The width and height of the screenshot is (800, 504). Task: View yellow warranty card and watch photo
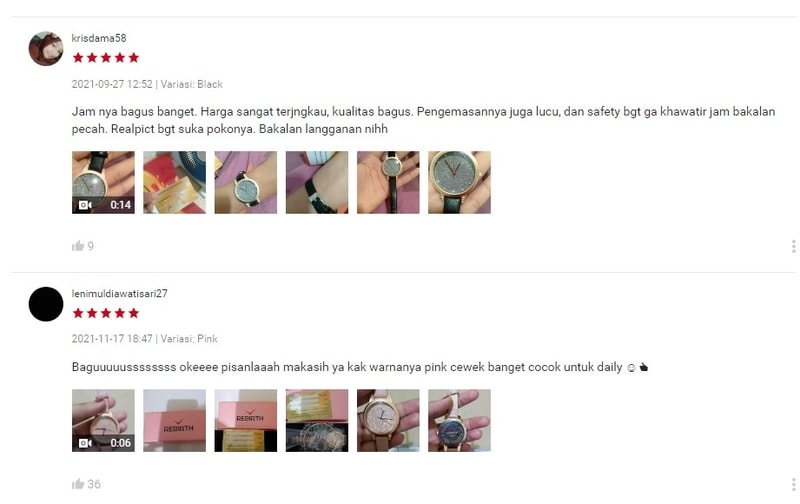[317, 420]
